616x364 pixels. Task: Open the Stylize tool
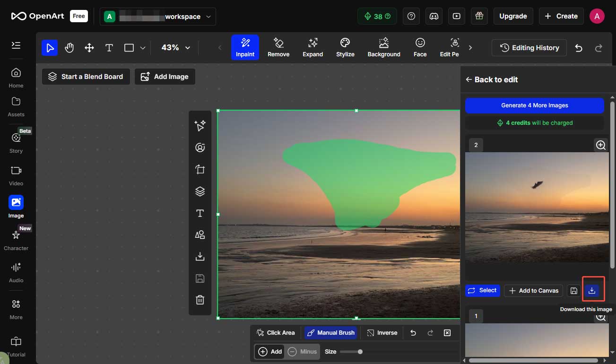[345, 47]
